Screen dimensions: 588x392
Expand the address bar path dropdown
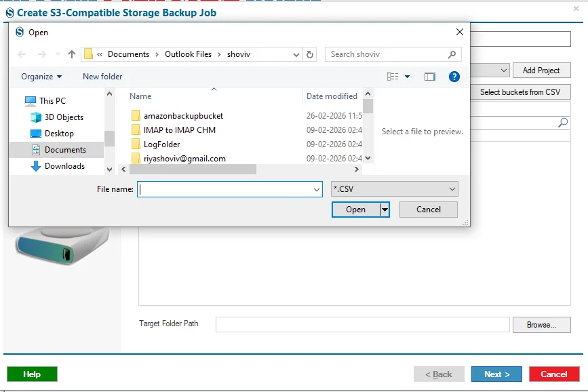pyautogui.click(x=296, y=54)
